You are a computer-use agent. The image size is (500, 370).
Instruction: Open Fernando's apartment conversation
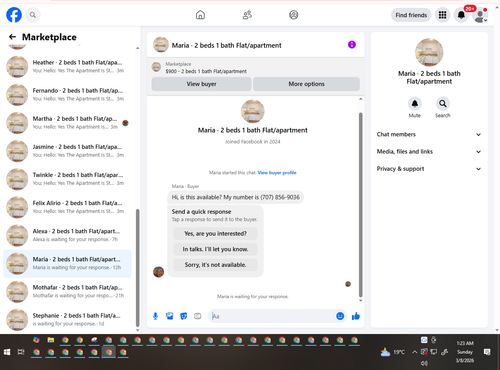pyautogui.click(x=68, y=95)
